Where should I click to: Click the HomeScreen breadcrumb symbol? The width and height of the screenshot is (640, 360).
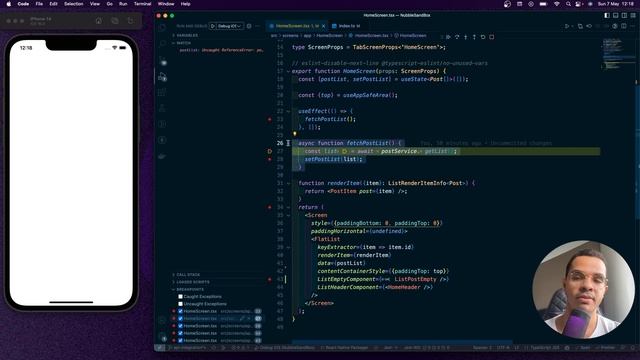tap(410, 36)
